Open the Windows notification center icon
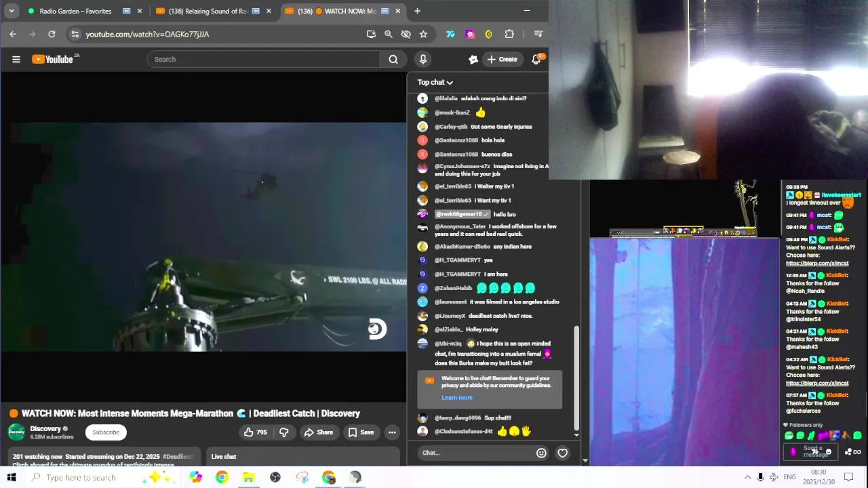Screen dimensions: 868x488 click(x=848, y=477)
